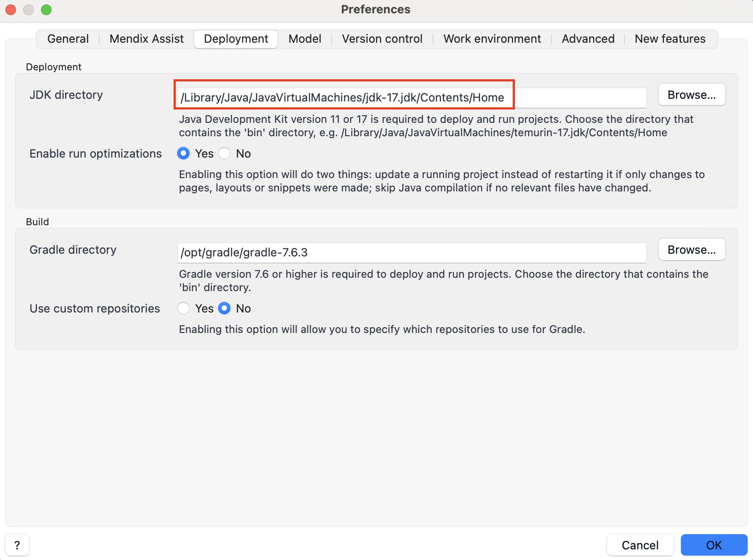Open the Mendix Assist tab
Viewport: 753px width, 560px height.
click(146, 39)
